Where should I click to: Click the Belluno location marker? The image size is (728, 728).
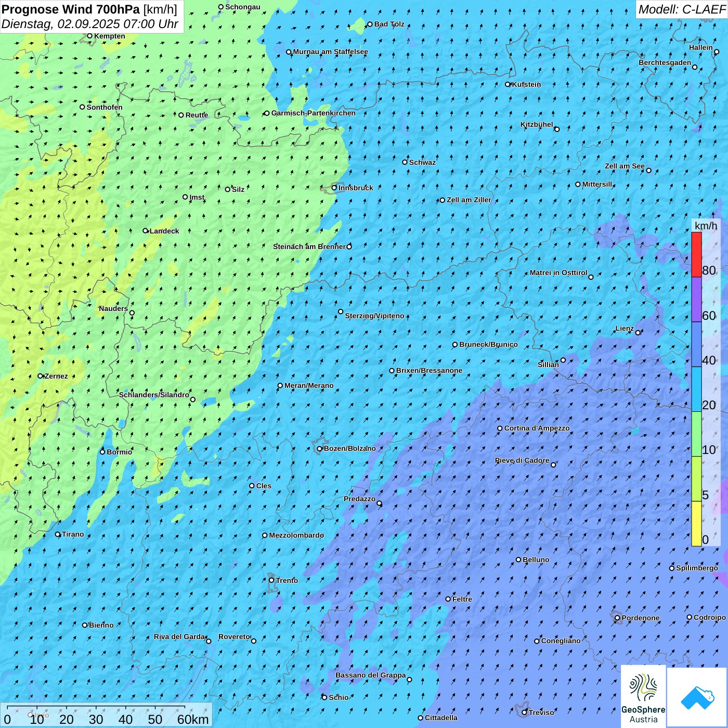[x=518, y=560]
